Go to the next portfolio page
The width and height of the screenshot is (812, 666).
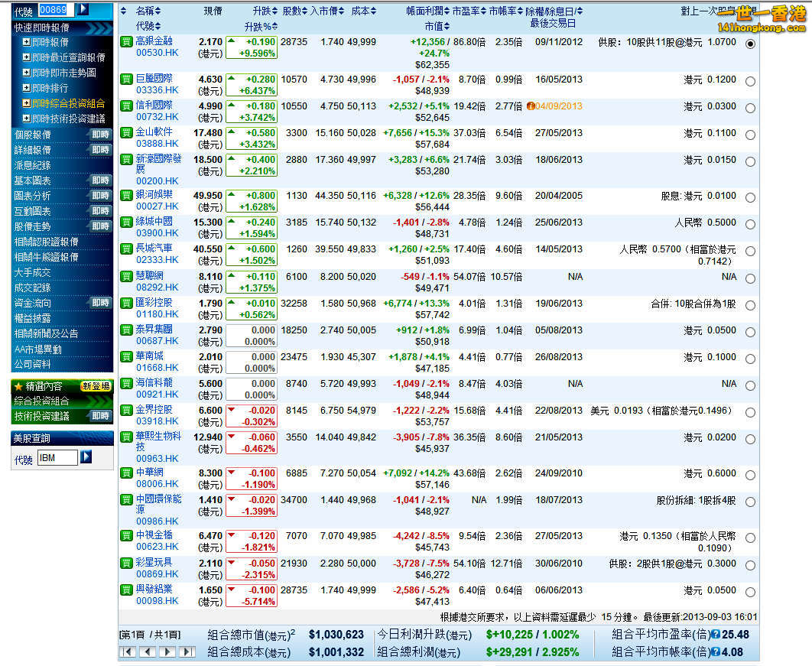[x=167, y=652]
